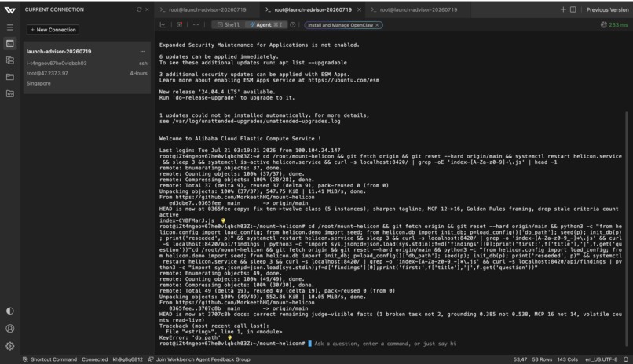Select the launch-advisor-20260719 connection entry
This screenshot has width=633, height=364.
tap(87, 67)
